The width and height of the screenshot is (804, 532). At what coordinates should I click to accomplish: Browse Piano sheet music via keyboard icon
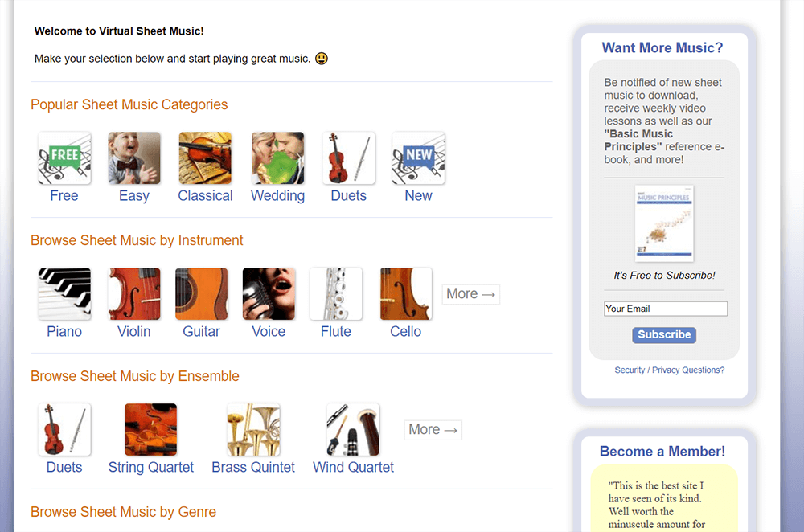point(64,293)
